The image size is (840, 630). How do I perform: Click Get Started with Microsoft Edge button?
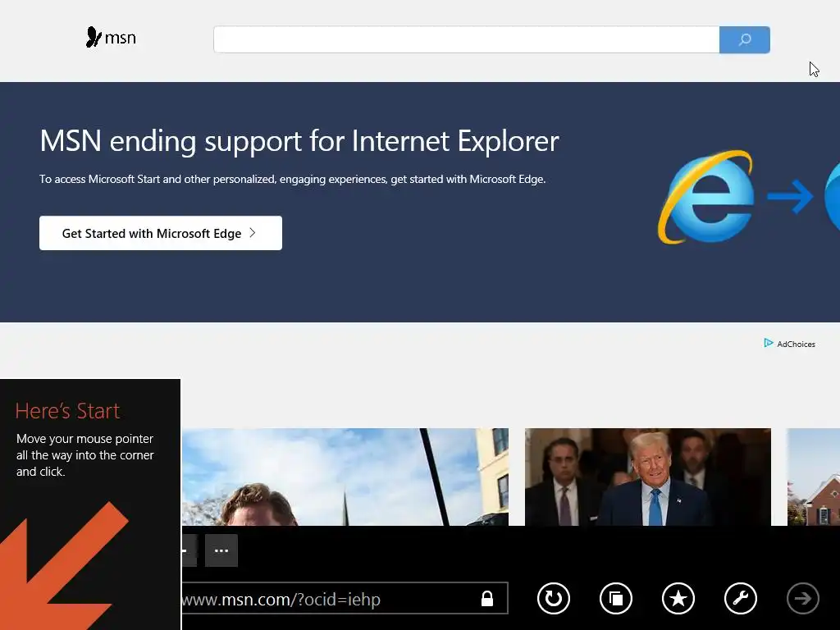[161, 233]
